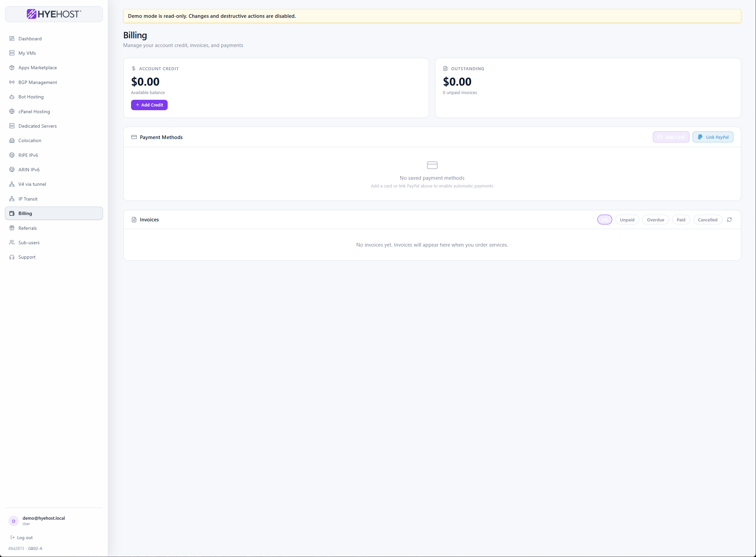The width and height of the screenshot is (756, 557).
Task: Click the cPanel Hosting globe icon
Action: 12,111
